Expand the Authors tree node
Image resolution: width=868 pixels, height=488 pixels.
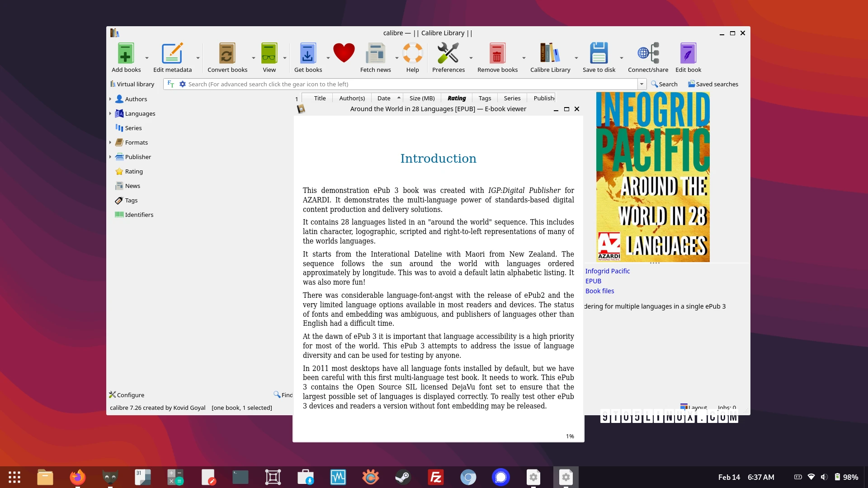click(110, 99)
